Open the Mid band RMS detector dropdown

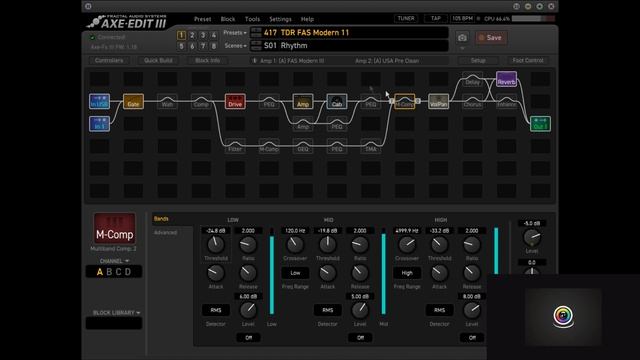(327, 310)
